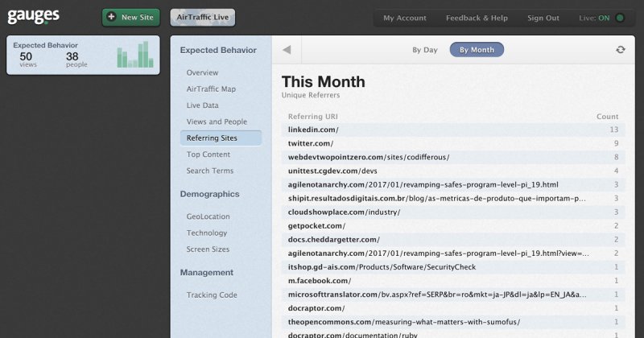Go to AirTraffic Map section
644x338 pixels.
click(x=211, y=89)
